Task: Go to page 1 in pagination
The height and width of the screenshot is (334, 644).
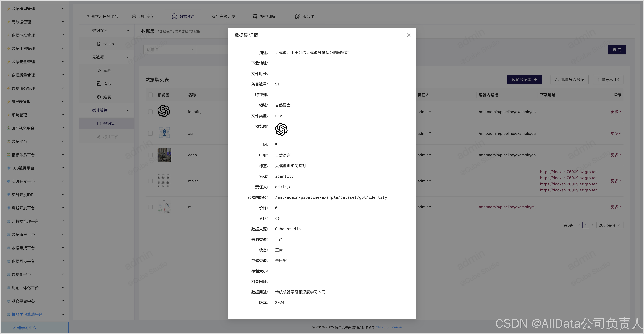Action: click(585, 225)
